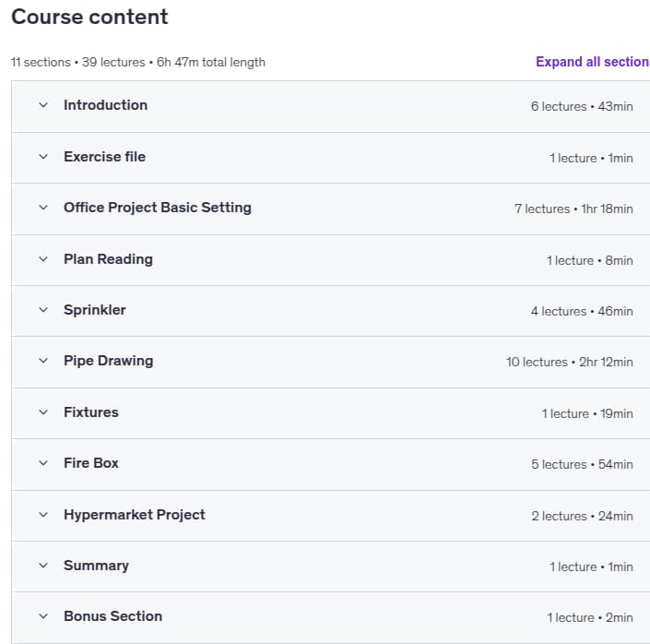Expand the Plan Reading chevron
650x644 pixels.
[43, 259]
